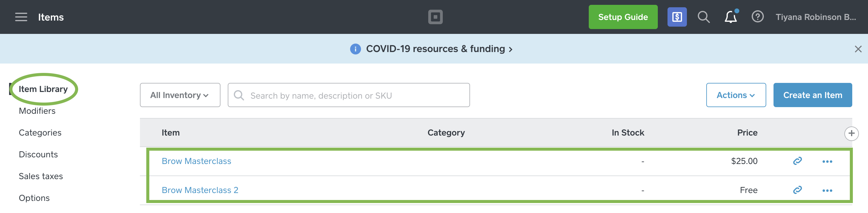The image size is (868, 213).
Task: Open the help question mark icon
Action: coord(757,16)
